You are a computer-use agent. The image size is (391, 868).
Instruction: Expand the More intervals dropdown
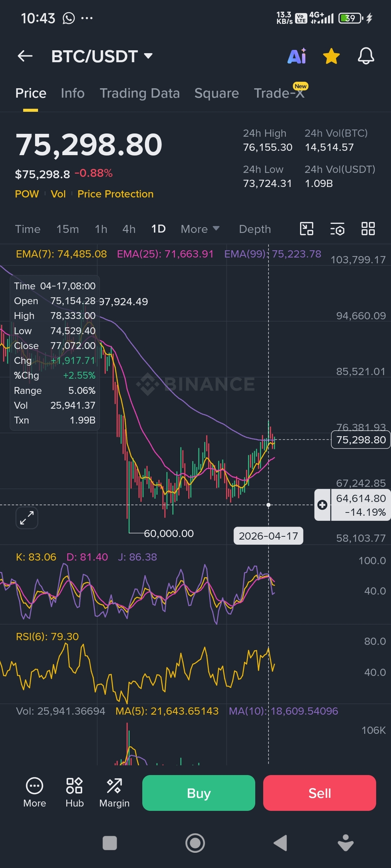(x=200, y=229)
